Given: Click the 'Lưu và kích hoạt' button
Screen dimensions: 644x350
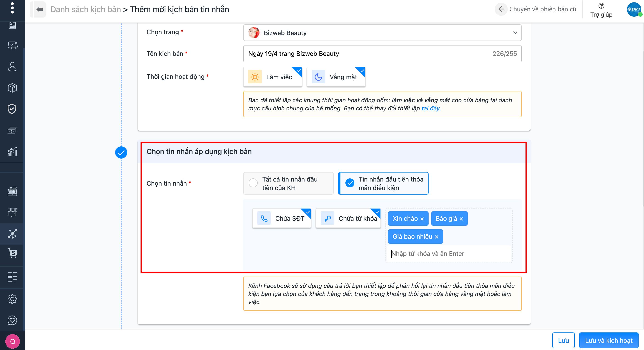Looking at the screenshot, I should 608,341.
